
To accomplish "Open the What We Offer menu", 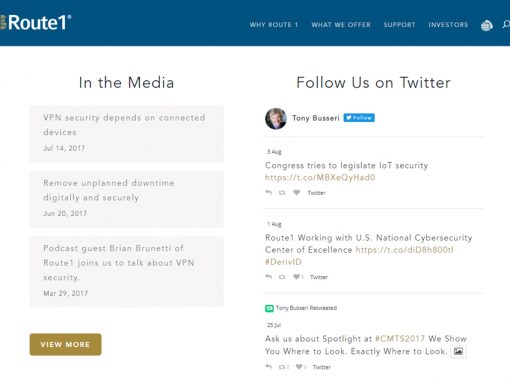I will pyautogui.click(x=341, y=25).
